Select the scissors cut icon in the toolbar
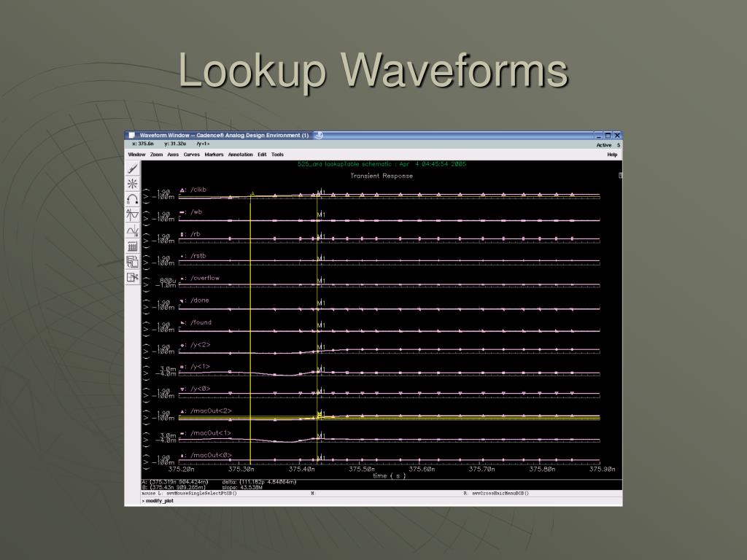The height and width of the screenshot is (560, 747). click(x=133, y=277)
